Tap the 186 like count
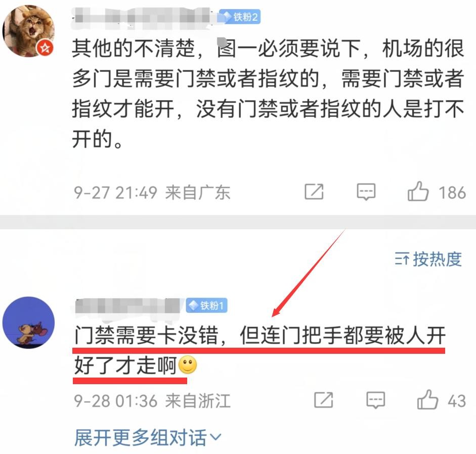Image resolution: width=476 pixels, height=454 pixels. pos(452,192)
